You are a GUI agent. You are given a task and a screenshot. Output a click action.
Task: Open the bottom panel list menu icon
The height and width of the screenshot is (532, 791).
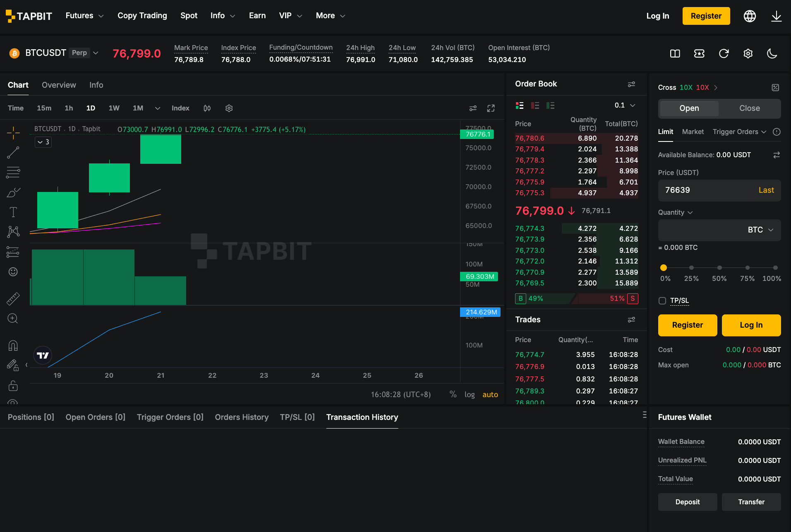click(x=644, y=415)
